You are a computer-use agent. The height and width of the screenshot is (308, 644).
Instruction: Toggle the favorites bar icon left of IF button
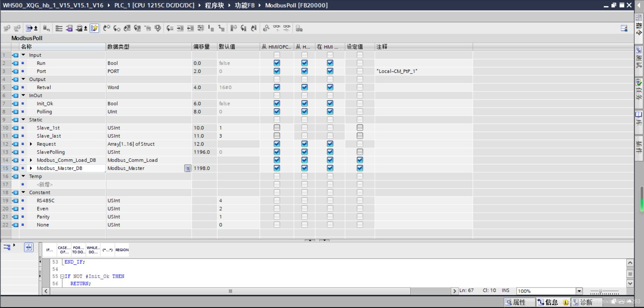coord(29,247)
